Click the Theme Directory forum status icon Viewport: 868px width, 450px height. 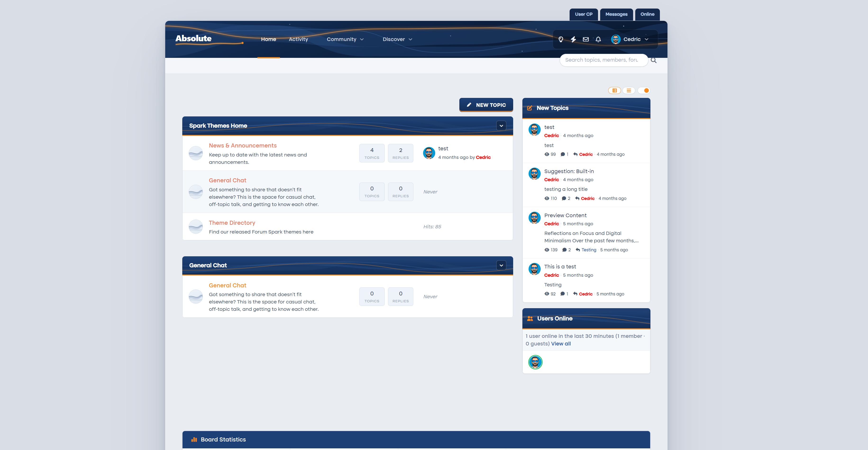click(196, 227)
